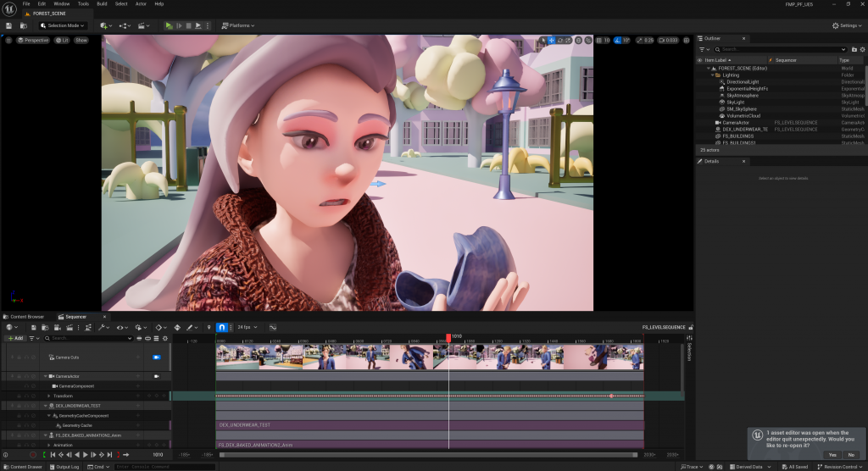Open the Sequencer curve editor icon

[273, 327]
